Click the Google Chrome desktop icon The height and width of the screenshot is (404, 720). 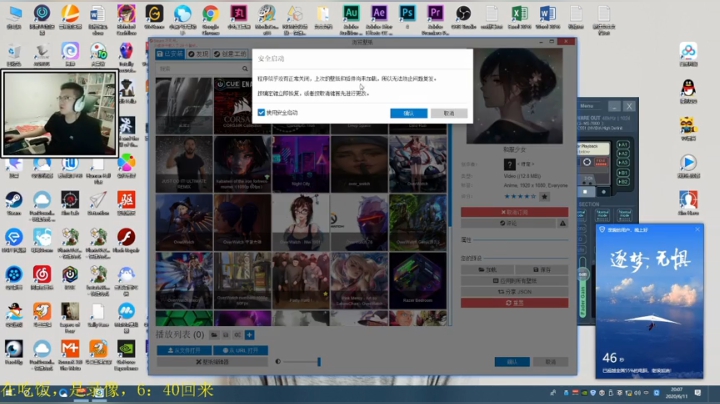[x=210, y=18]
